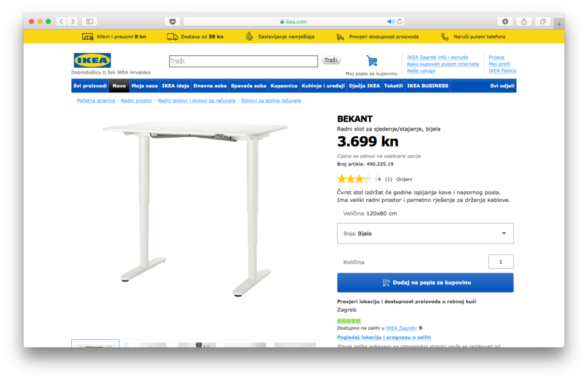
Task: Click the shopping cart icon
Action: pyautogui.click(x=372, y=61)
